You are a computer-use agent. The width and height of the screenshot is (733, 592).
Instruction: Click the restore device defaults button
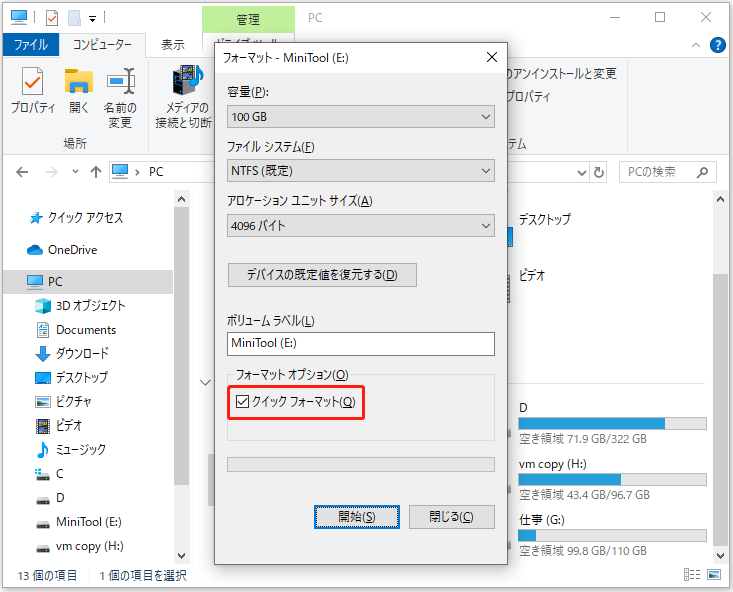(x=322, y=274)
